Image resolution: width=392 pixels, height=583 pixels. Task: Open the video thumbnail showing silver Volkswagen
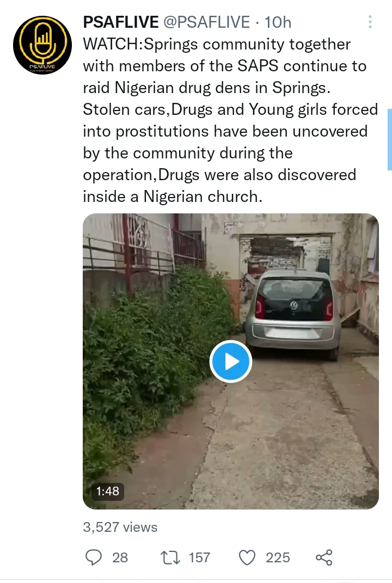231,361
